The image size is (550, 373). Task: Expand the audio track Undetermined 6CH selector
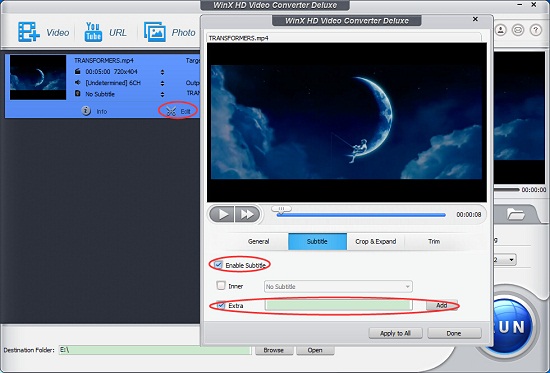tap(162, 83)
